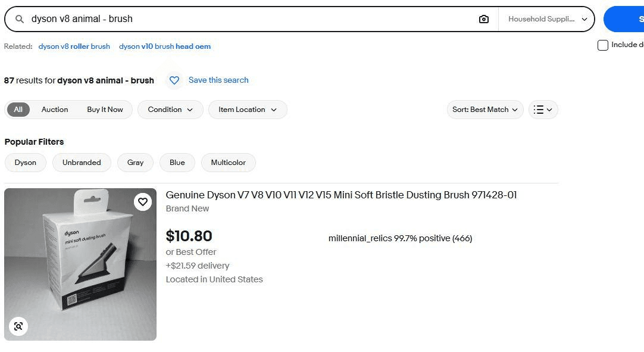Screen dimensions: 644x352
Task: Open related search dyson v8 roller brush
Action: (74, 46)
